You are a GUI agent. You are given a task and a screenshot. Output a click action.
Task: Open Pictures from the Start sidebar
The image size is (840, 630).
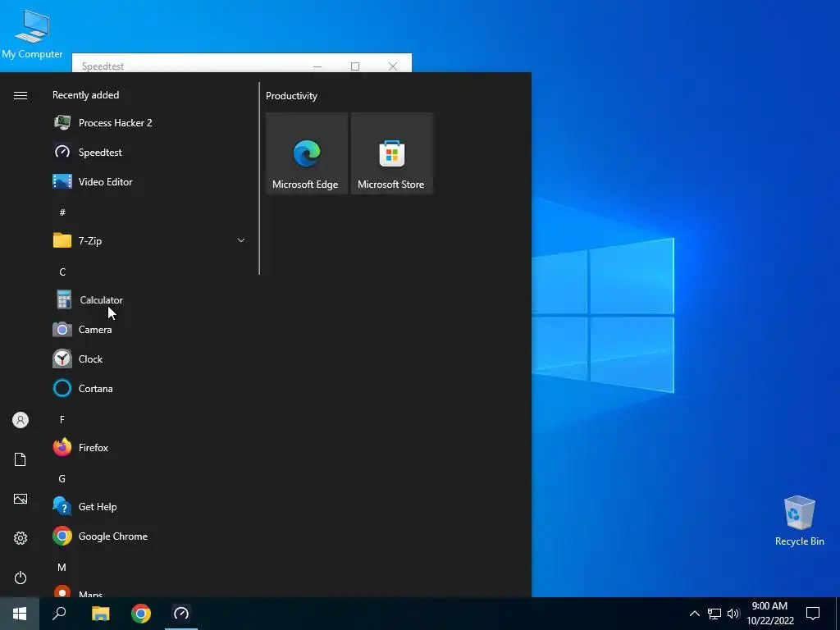pos(21,499)
